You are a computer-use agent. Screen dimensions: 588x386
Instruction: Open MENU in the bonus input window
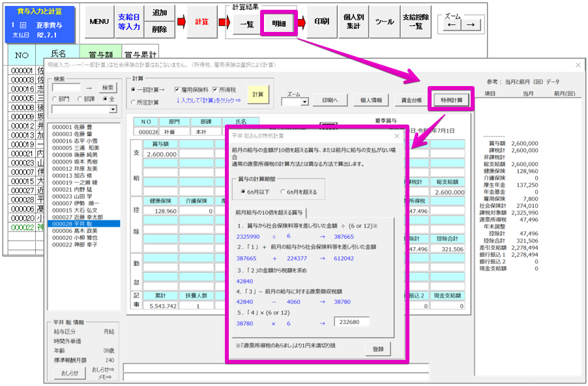[99, 22]
